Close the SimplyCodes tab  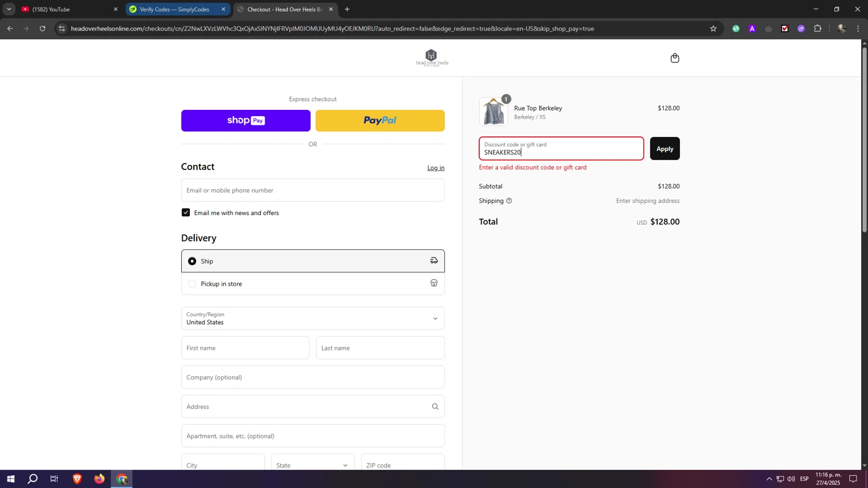click(x=223, y=9)
